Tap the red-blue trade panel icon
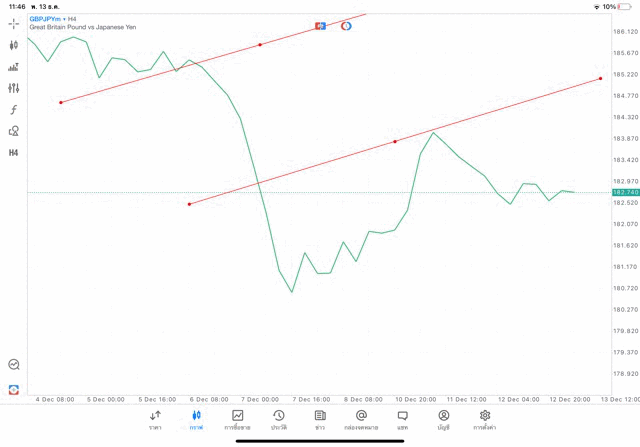The image size is (640, 447). point(14,389)
